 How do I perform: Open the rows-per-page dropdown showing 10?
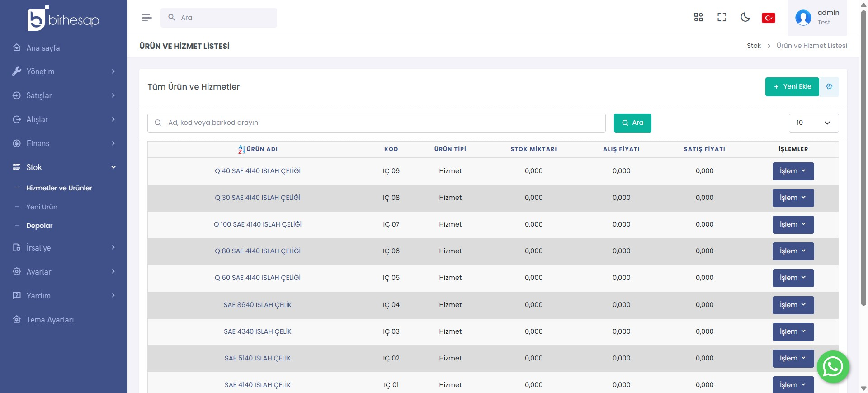[x=814, y=123]
